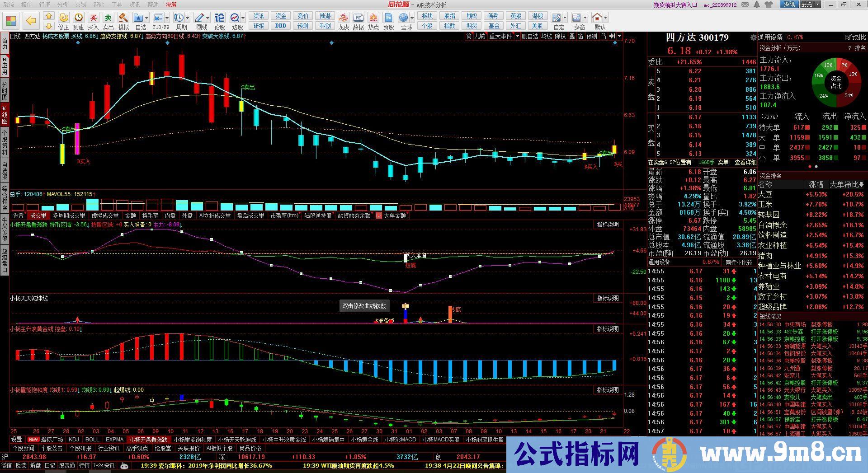Open the 周期 period dropdown arrow

point(187,18)
